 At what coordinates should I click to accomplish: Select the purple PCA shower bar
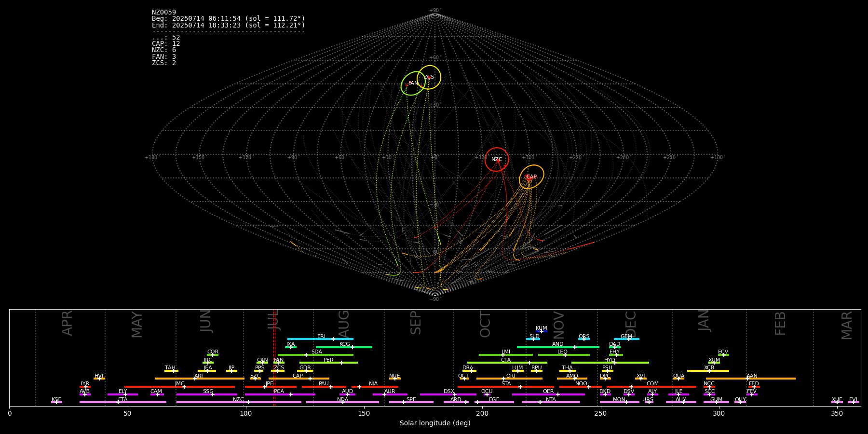(x=280, y=394)
